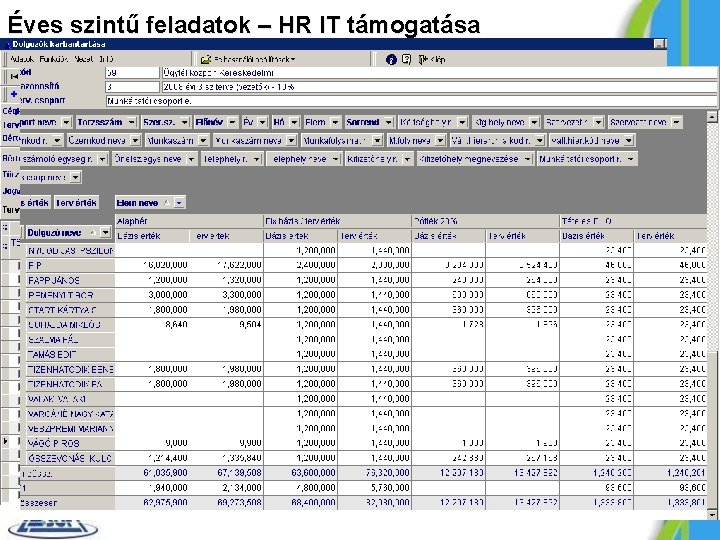Click the Alapbér column group header
Viewport: 720px width, 540px height.
[189, 221]
